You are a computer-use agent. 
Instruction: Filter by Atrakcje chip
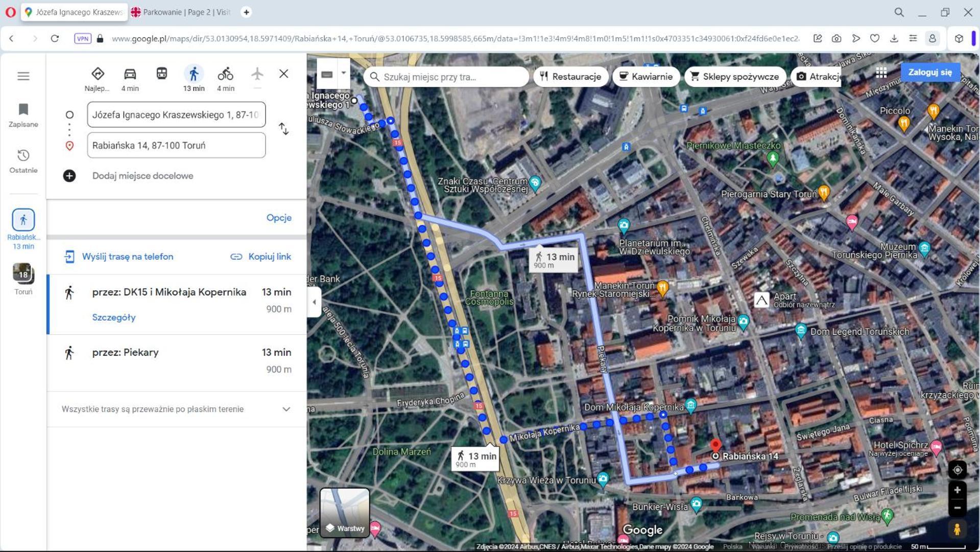pos(817,77)
